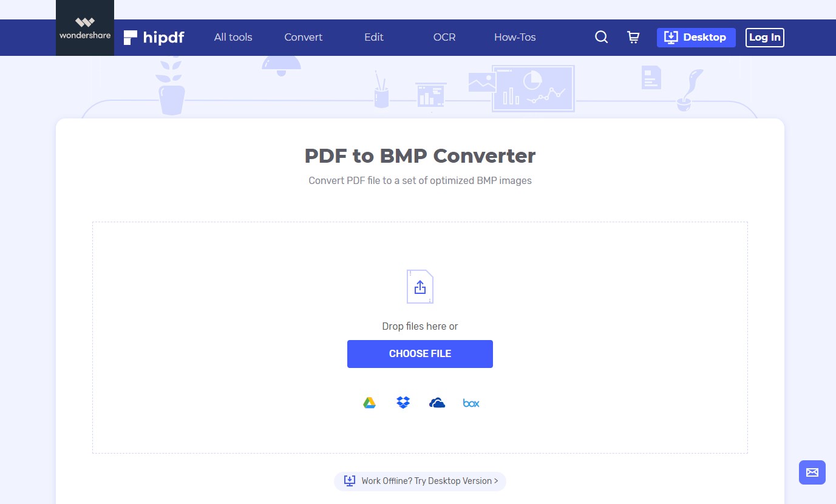Open the mail contact widget
The image size is (836, 504).
click(812, 472)
